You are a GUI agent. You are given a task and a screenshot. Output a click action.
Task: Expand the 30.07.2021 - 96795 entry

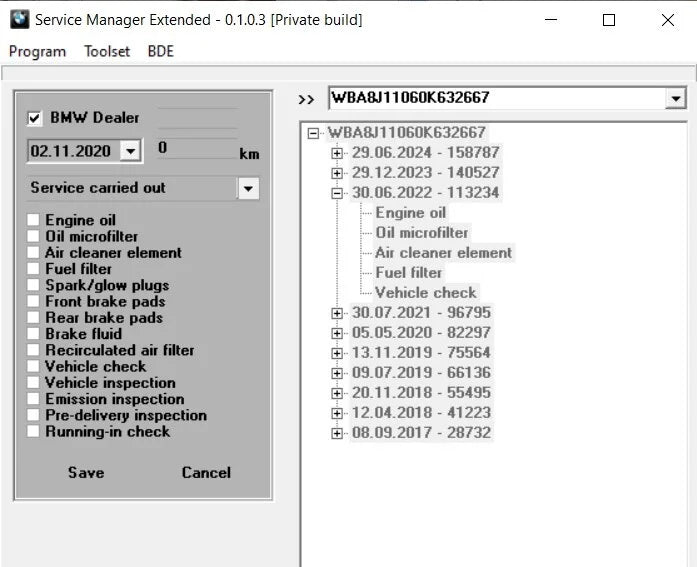[337, 313]
